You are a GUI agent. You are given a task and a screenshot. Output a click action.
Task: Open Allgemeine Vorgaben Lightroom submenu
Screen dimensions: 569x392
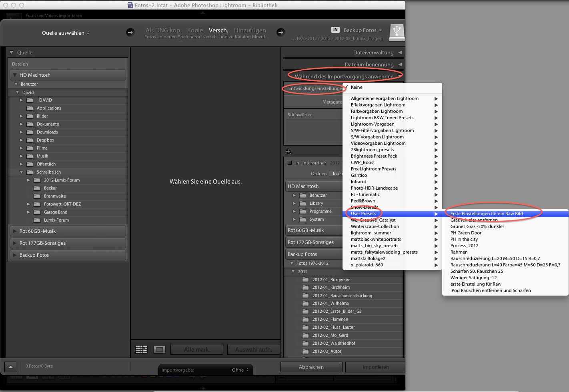click(392, 98)
